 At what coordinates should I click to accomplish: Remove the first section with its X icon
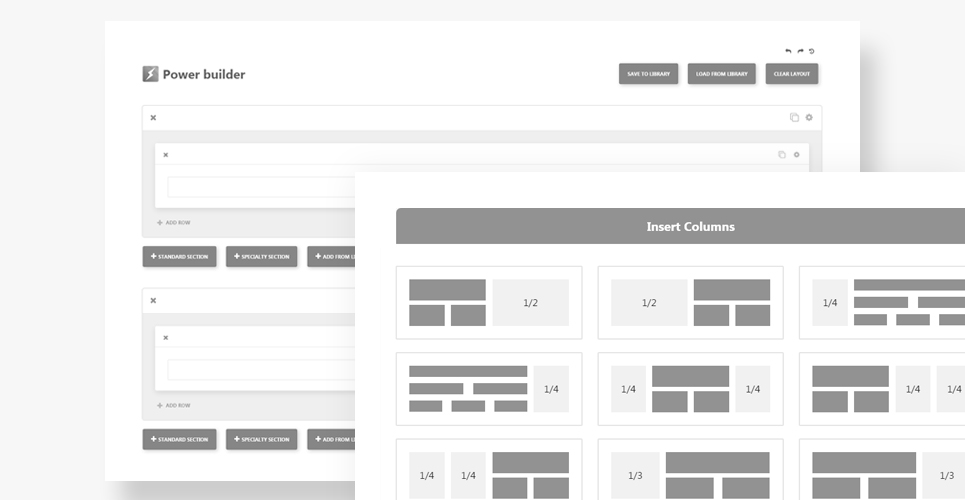coord(153,118)
